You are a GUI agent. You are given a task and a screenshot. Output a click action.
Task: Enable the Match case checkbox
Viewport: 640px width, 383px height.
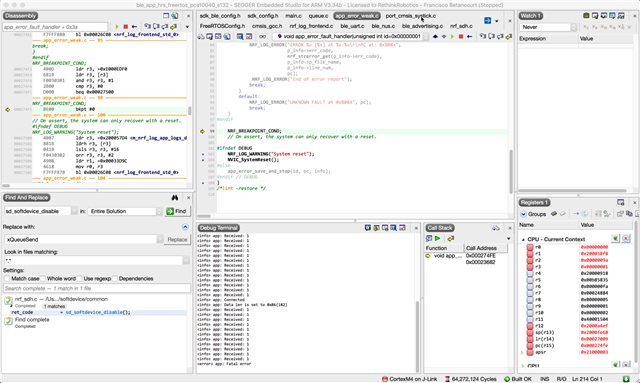tap(7, 278)
